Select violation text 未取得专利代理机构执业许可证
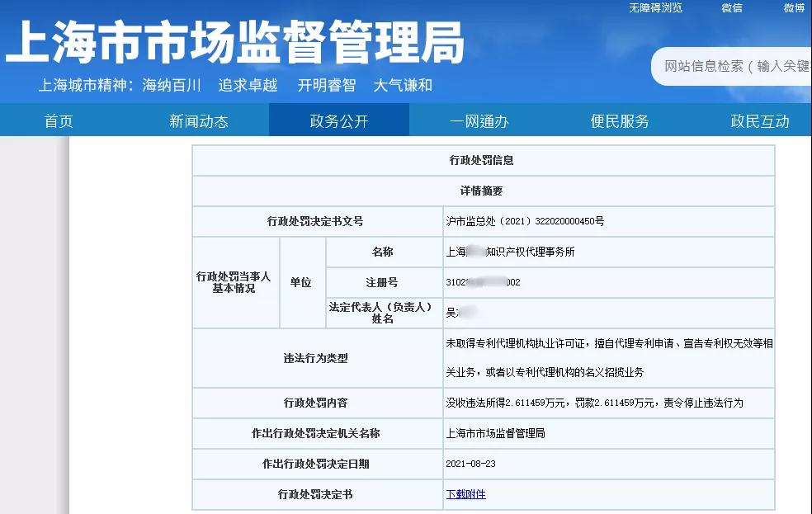This screenshot has height=514, width=812. point(515,344)
